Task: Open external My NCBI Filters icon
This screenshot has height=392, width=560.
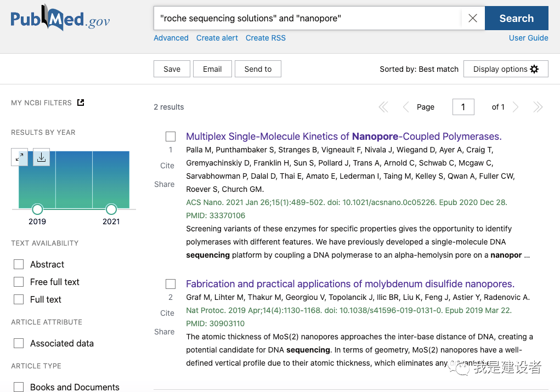Action: (81, 103)
